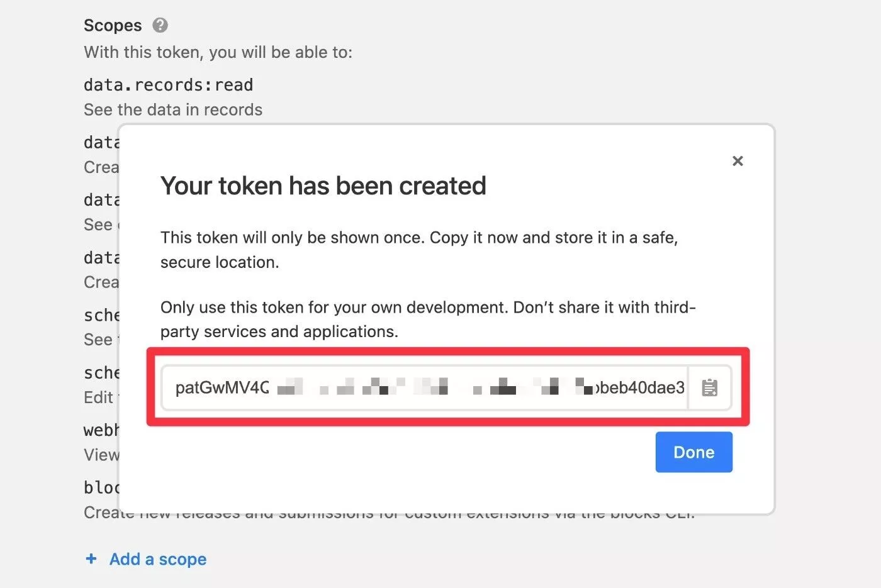Click the Add a scope link

point(157,559)
